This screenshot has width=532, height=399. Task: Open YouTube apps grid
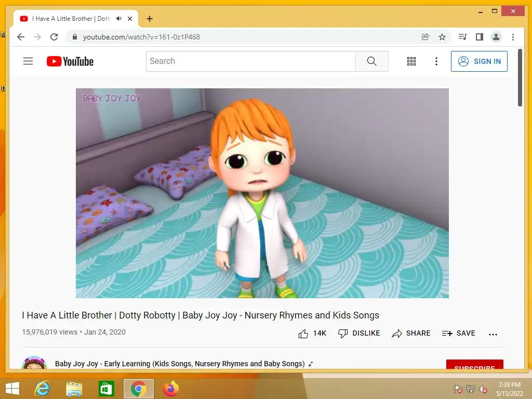[411, 61]
